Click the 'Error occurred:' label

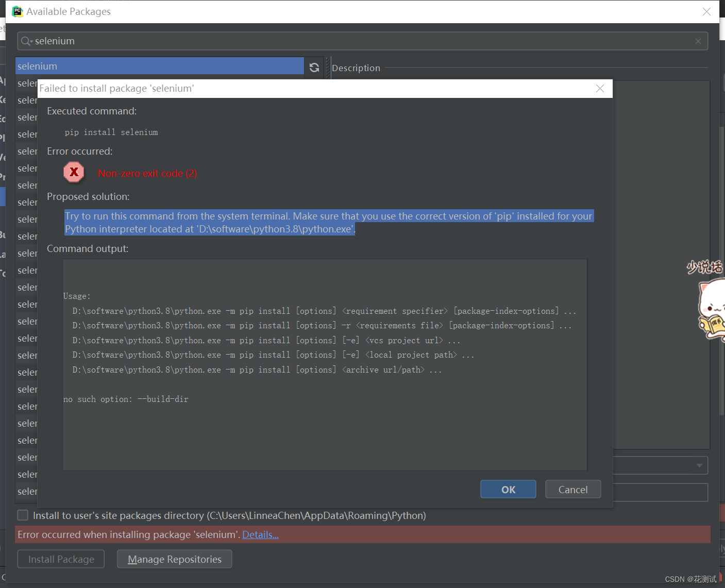[80, 151]
